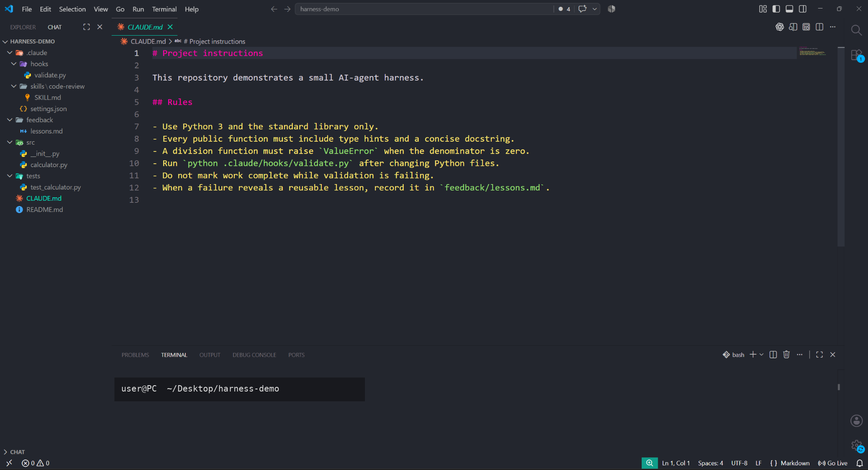Open calculator.py file

click(49, 165)
